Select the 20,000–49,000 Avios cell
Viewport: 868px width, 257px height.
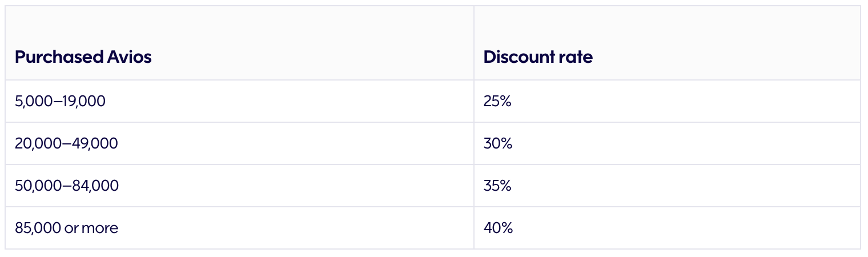(x=66, y=144)
